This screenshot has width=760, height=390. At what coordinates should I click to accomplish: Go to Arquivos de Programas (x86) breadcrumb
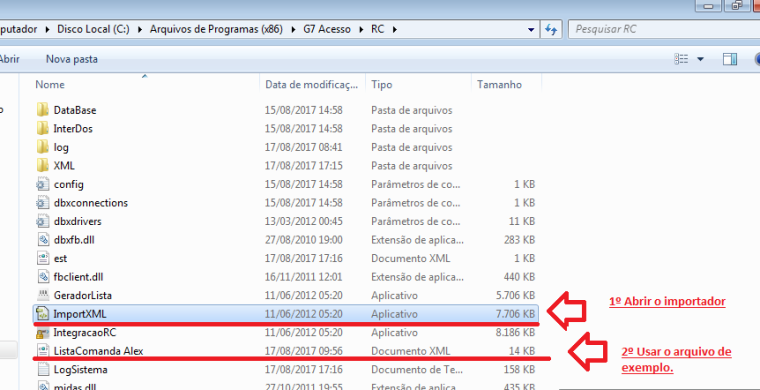(216, 29)
